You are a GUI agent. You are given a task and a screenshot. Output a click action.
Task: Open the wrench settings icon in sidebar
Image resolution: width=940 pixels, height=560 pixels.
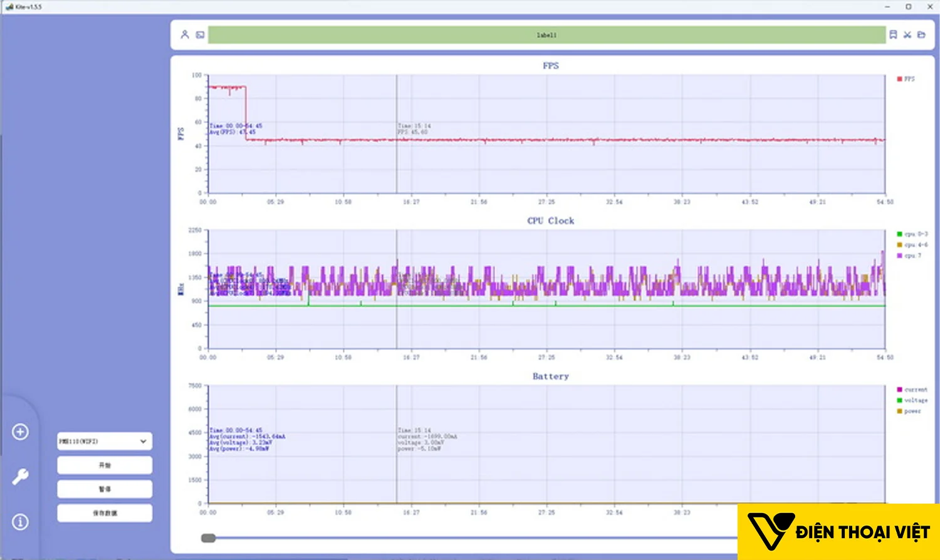(x=20, y=477)
